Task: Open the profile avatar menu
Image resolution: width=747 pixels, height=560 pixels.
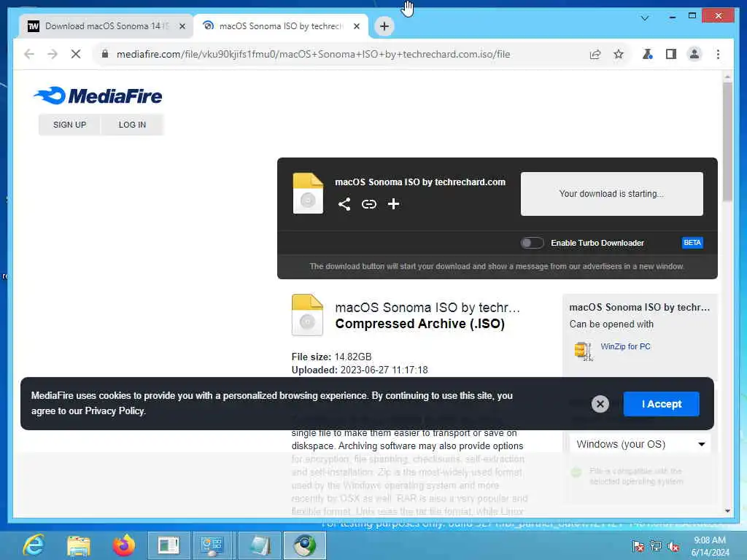Action: (x=694, y=54)
